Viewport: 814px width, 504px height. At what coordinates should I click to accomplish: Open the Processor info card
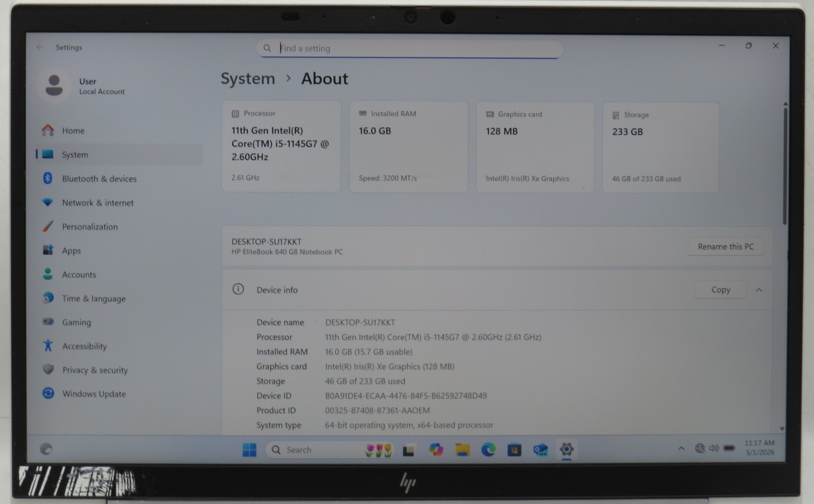coord(281,146)
